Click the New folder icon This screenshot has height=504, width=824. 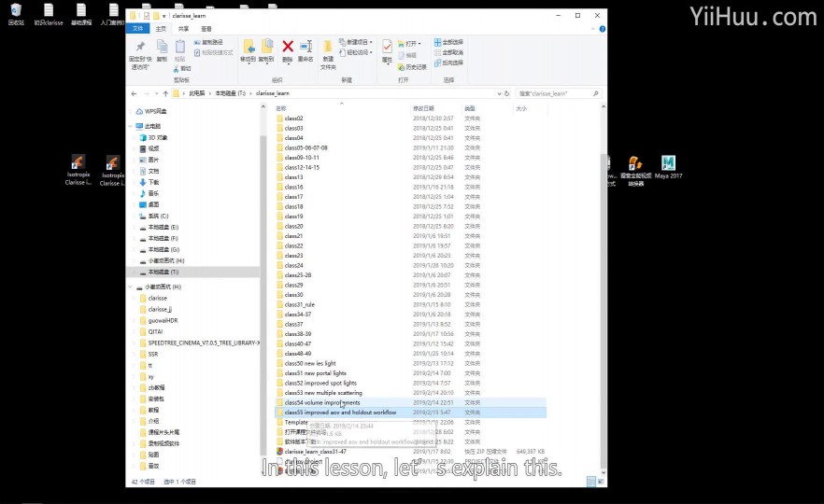click(328, 48)
